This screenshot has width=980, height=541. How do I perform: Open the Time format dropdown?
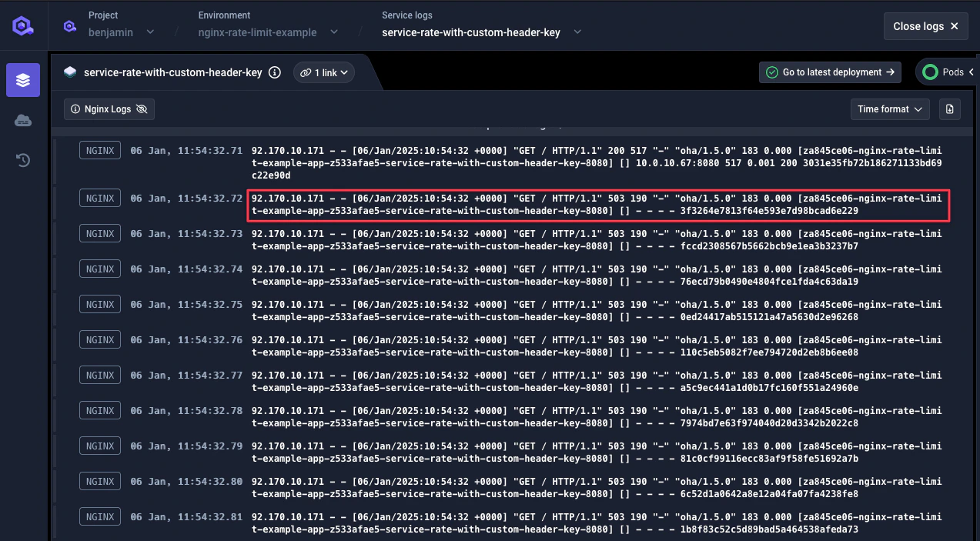[890, 109]
